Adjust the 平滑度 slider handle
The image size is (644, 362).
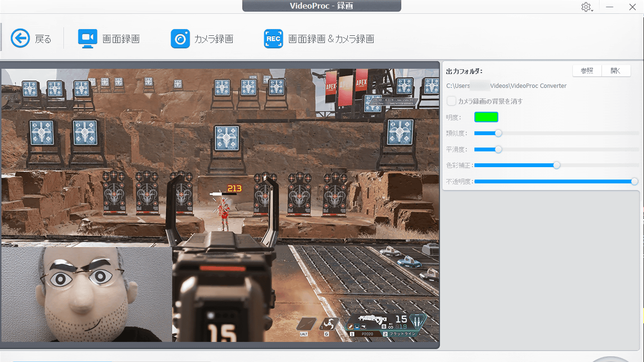pos(498,149)
